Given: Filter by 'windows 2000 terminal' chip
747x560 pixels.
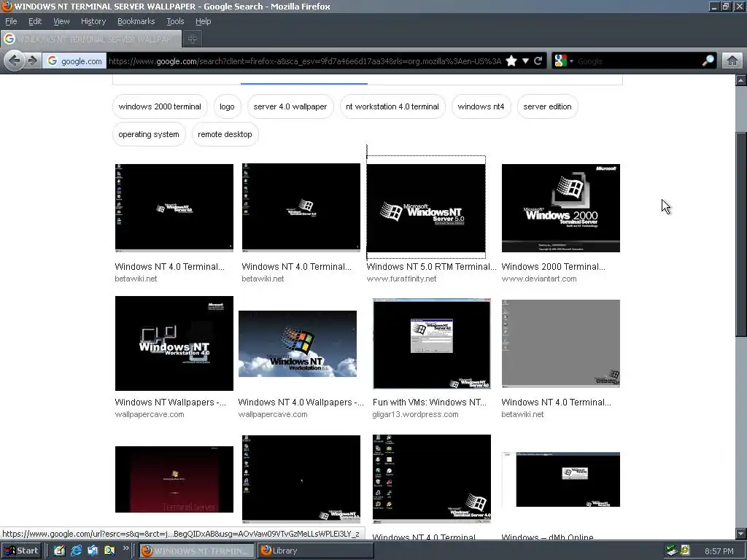Looking at the screenshot, I should (160, 106).
